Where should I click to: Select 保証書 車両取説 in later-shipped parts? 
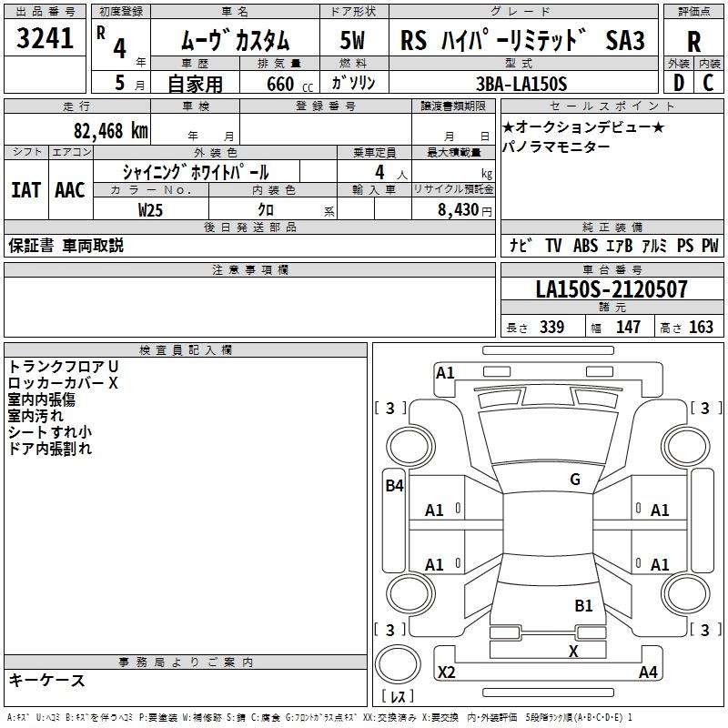pyautogui.click(x=66, y=245)
